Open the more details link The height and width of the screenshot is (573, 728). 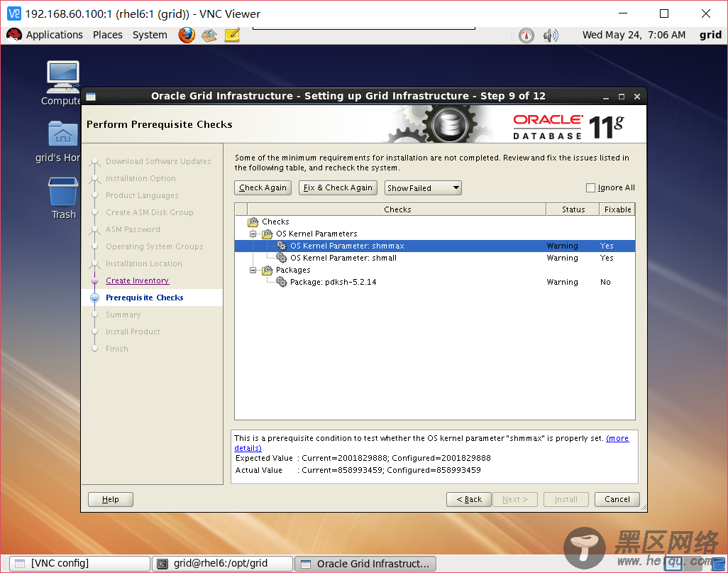[x=617, y=438]
